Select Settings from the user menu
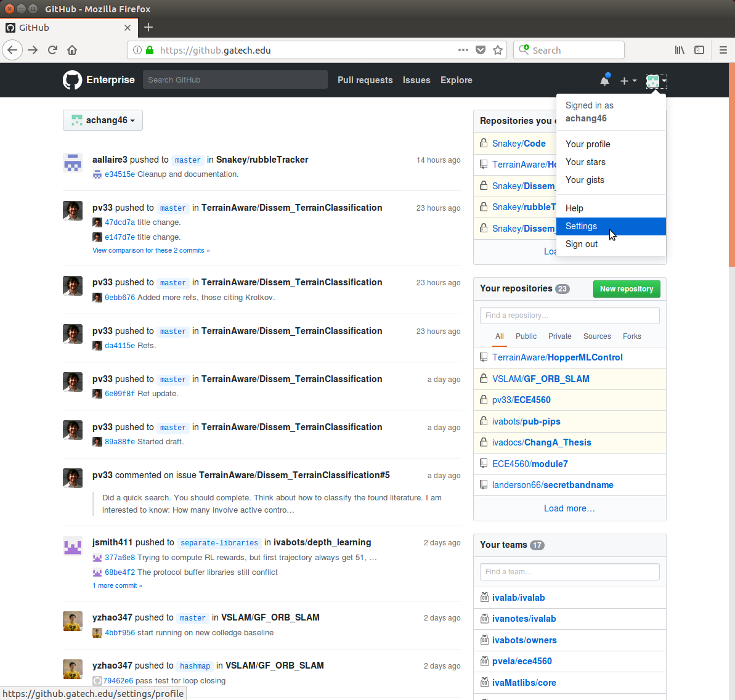This screenshot has width=735, height=700. [x=581, y=226]
